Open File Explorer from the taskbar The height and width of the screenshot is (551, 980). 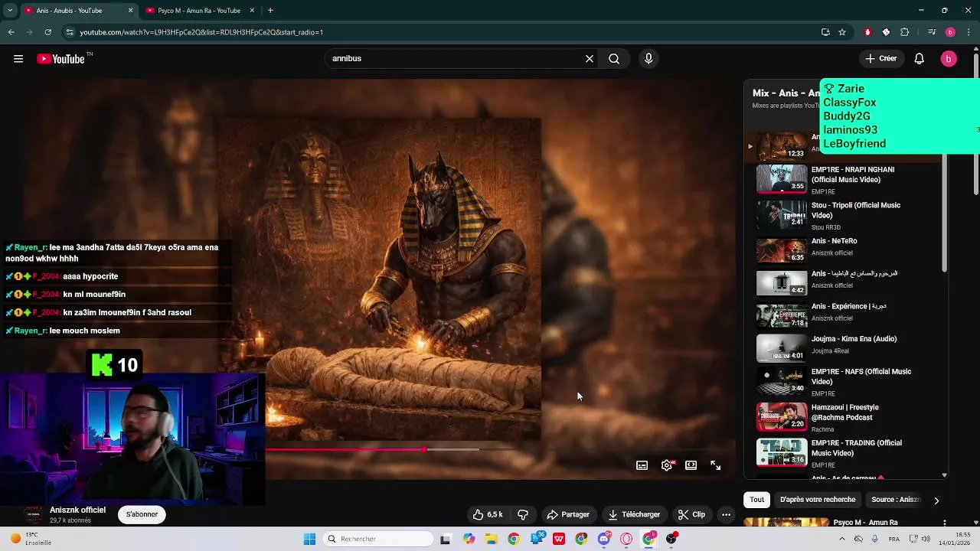tap(492, 539)
